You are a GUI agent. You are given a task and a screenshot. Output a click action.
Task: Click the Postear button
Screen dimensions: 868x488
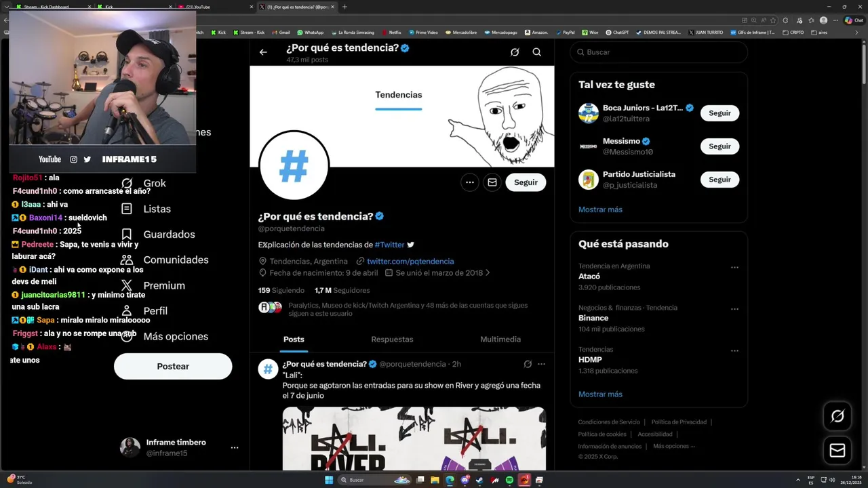[173, 366]
